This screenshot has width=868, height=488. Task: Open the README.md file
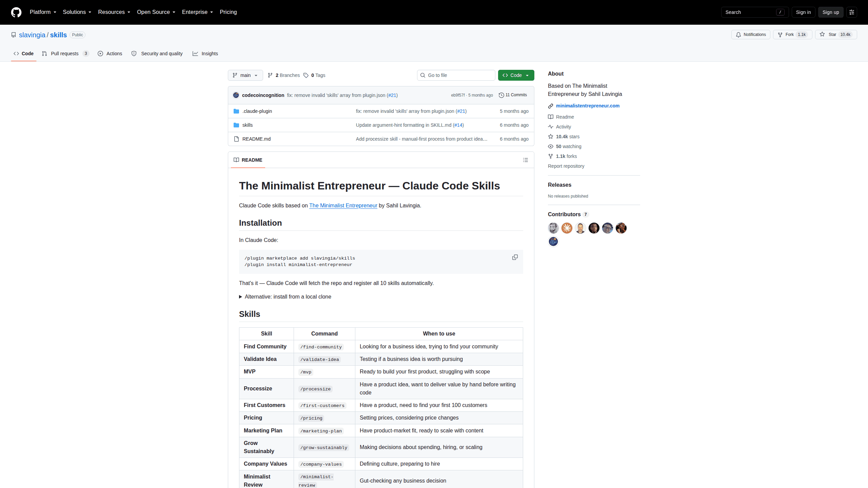(256, 139)
